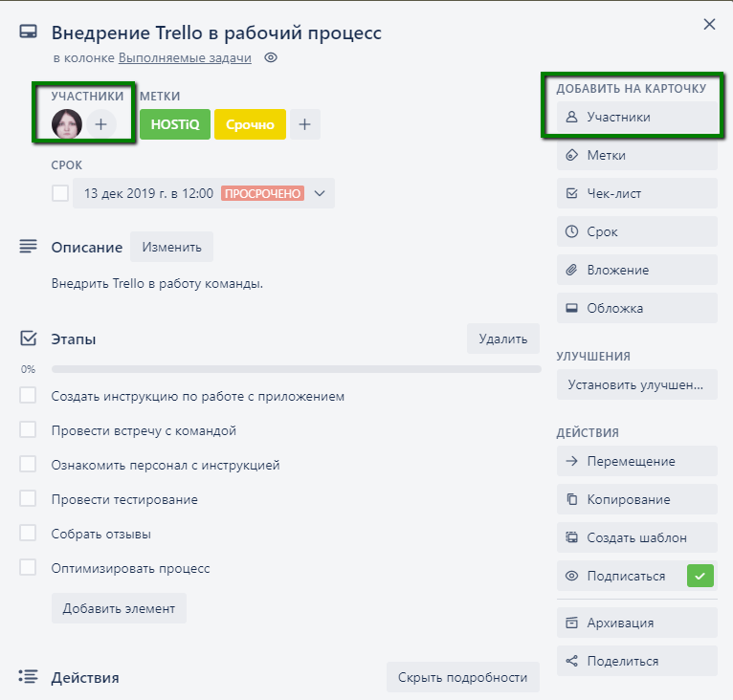Click the copy icon on Копирование
The image size is (733, 700).
tap(571, 499)
